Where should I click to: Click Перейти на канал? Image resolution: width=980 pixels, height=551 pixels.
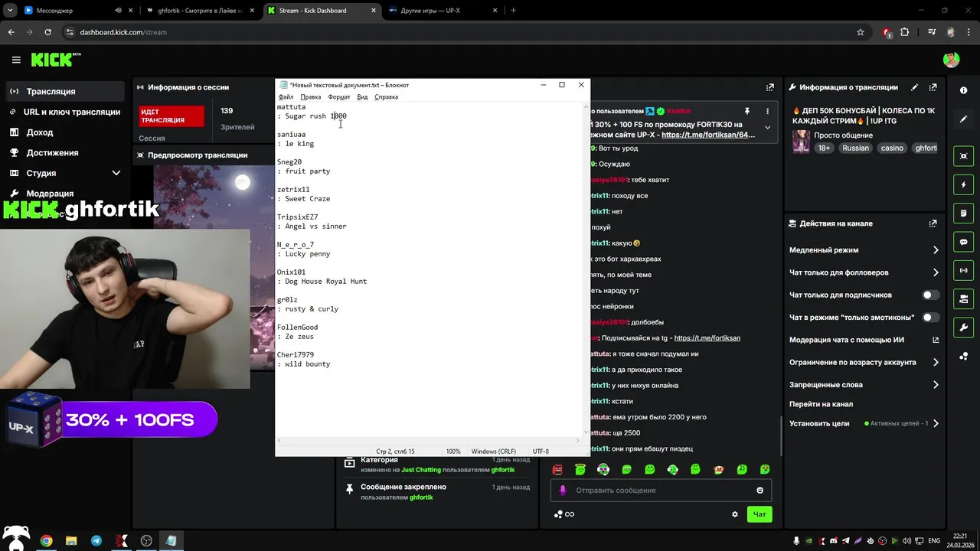[821, 404]
